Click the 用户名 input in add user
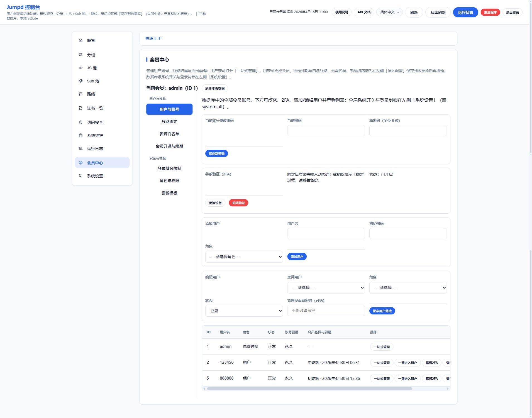 point(326,234)
